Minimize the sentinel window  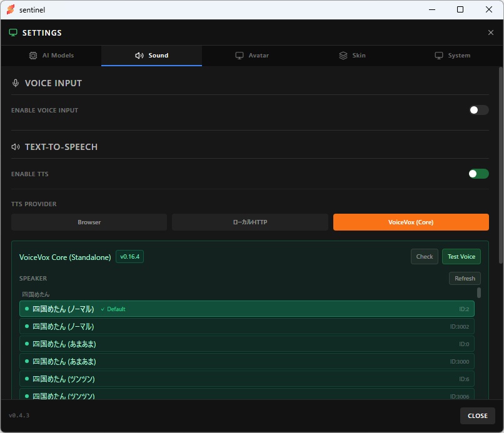(432, 9)
